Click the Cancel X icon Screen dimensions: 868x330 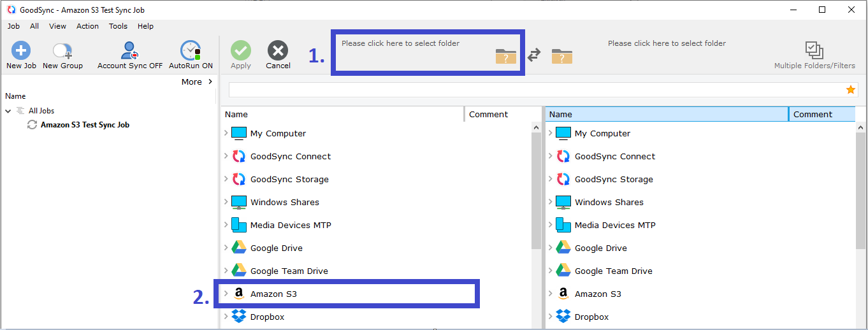click(x=278, y=51)
